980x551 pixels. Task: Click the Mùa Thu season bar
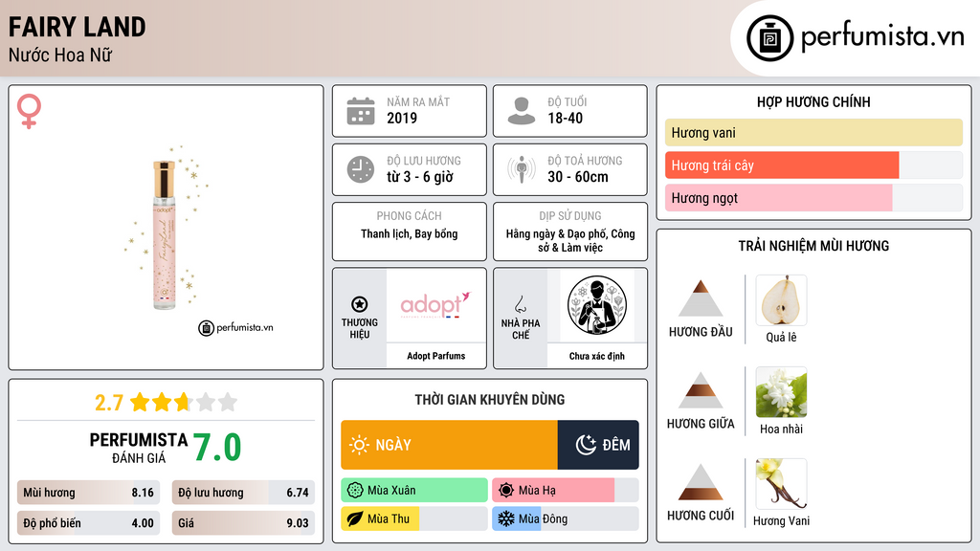coord(414,518)
